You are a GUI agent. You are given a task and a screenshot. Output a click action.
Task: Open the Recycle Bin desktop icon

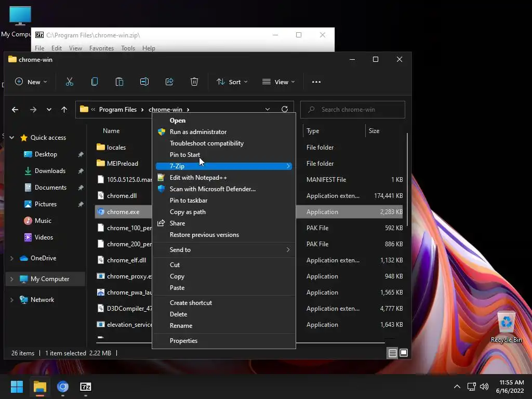506,327
